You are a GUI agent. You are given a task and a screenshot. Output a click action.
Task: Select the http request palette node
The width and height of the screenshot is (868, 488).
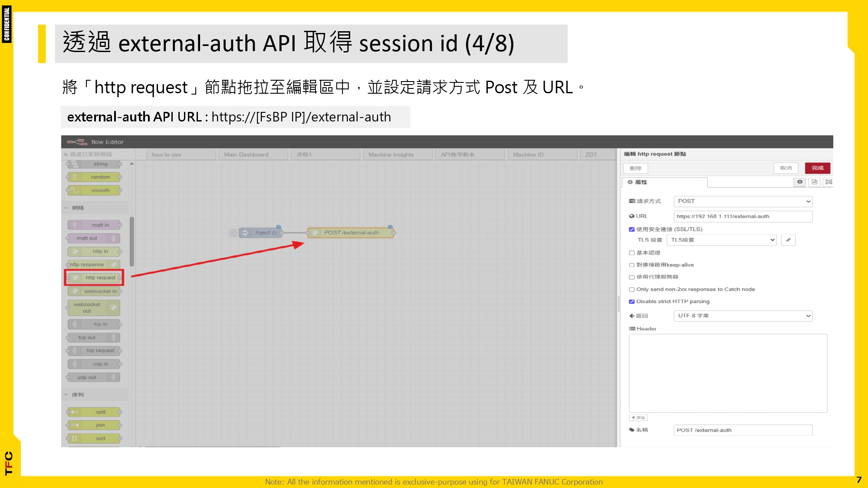[x=95, y=278]
